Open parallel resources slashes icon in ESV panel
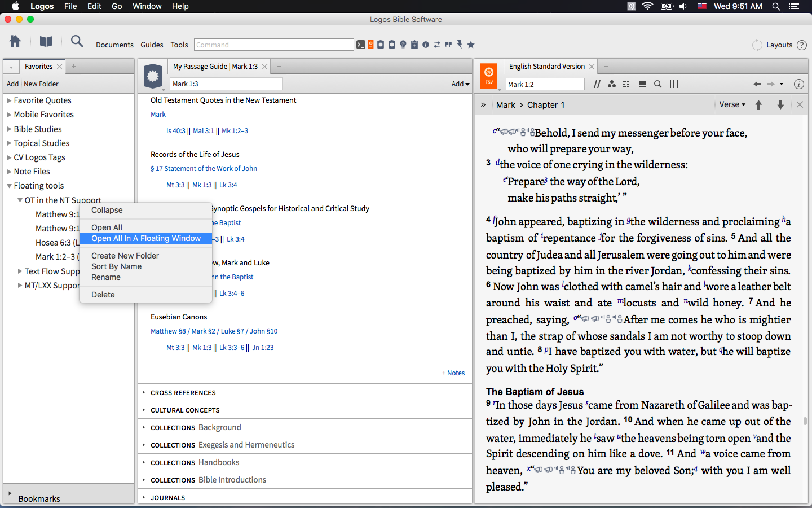The height and width of the screenshot is (508, 812). click(597, 84)
